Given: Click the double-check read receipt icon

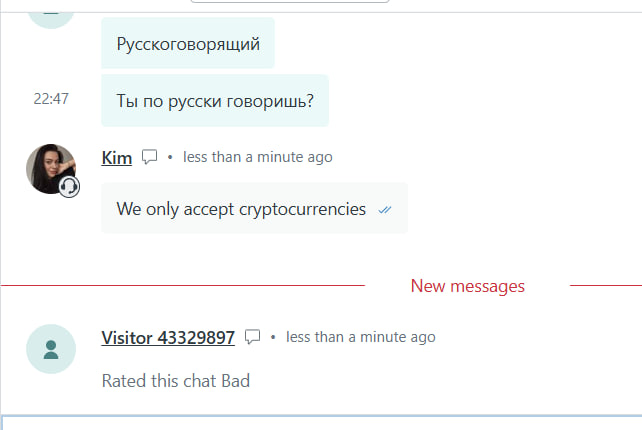Looking at the screenshot, I should [x=385, y=210].
